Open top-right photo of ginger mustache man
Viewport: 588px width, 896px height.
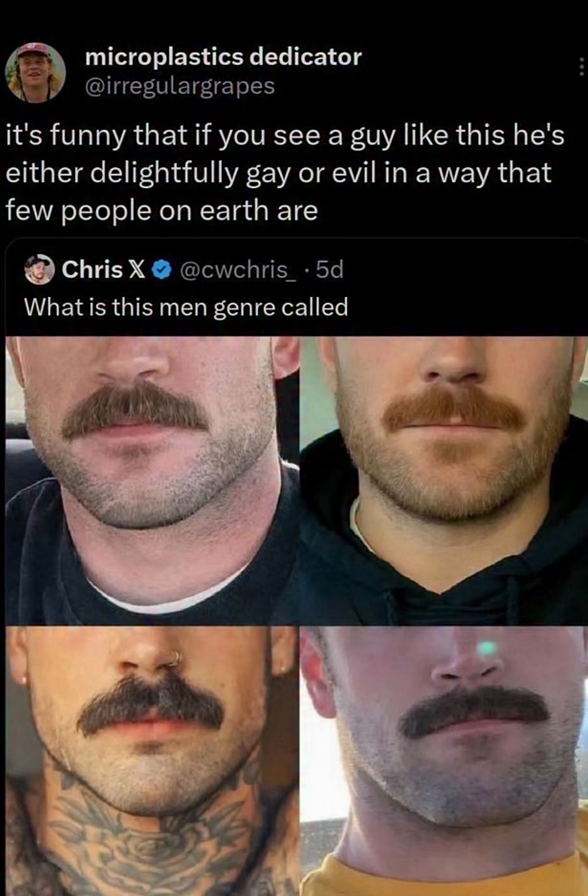(444, 481)
